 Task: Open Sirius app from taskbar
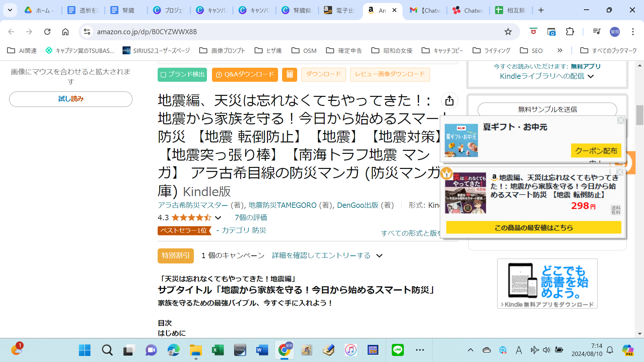240,350
